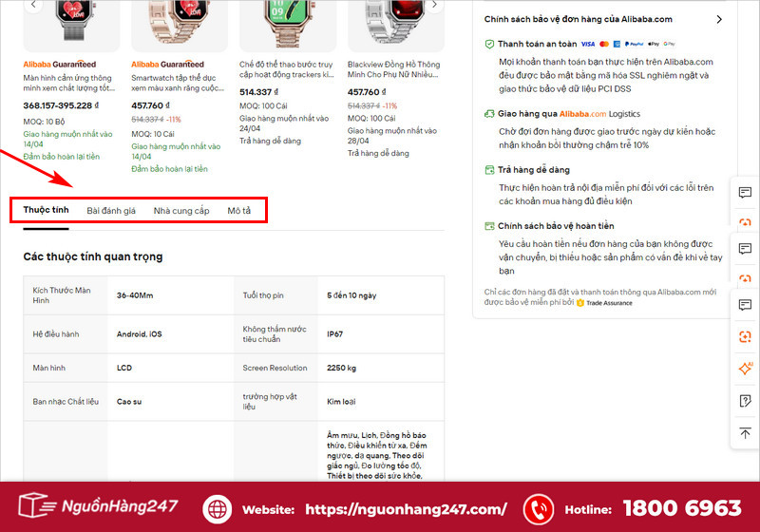Jump to top with the up-arrow icon
This screenshot has height=532, width=760.
pyautogui.click(x=745, y=432)
